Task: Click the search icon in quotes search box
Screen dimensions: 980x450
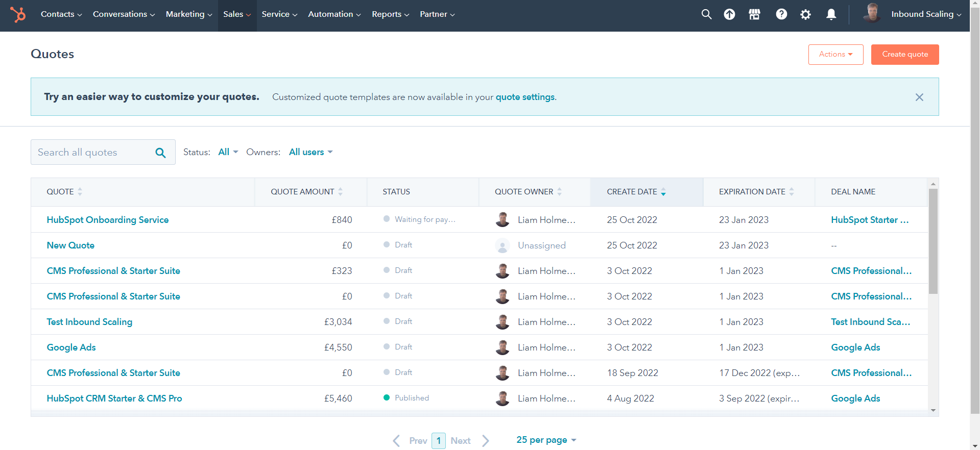Action: 160,153
